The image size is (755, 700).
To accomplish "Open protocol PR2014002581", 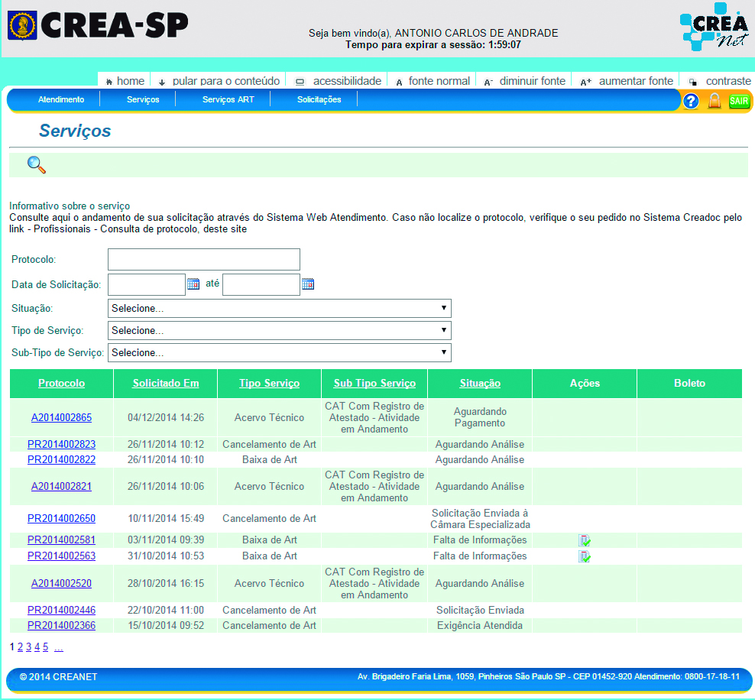I will [x=61, y=540].
